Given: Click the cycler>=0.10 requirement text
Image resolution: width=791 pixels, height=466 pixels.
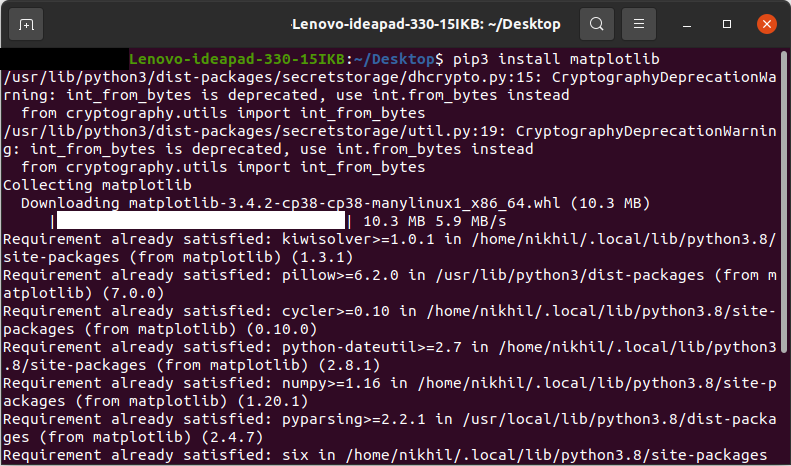Looking at the screenshot, I should point(335,311).
